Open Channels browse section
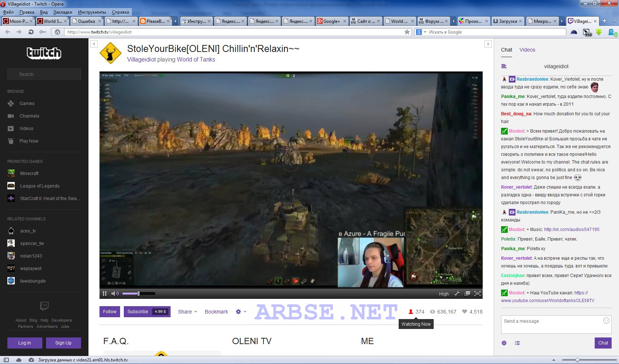The height and width of the screenshot is (364, 619). click(x=29, y=116)
